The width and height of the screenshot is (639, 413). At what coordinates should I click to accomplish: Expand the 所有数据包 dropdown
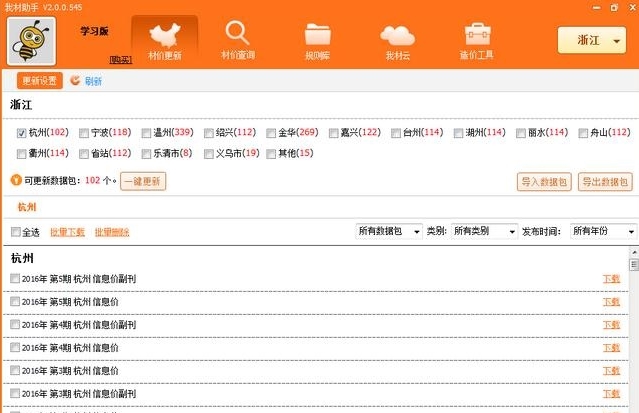click(x=389, y=231)
